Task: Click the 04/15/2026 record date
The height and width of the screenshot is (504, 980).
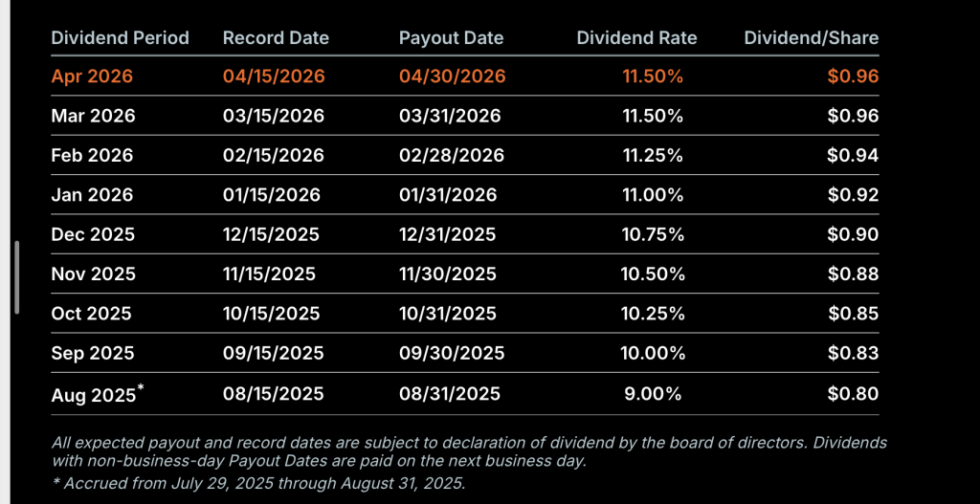Action: [x=274, y=77]
